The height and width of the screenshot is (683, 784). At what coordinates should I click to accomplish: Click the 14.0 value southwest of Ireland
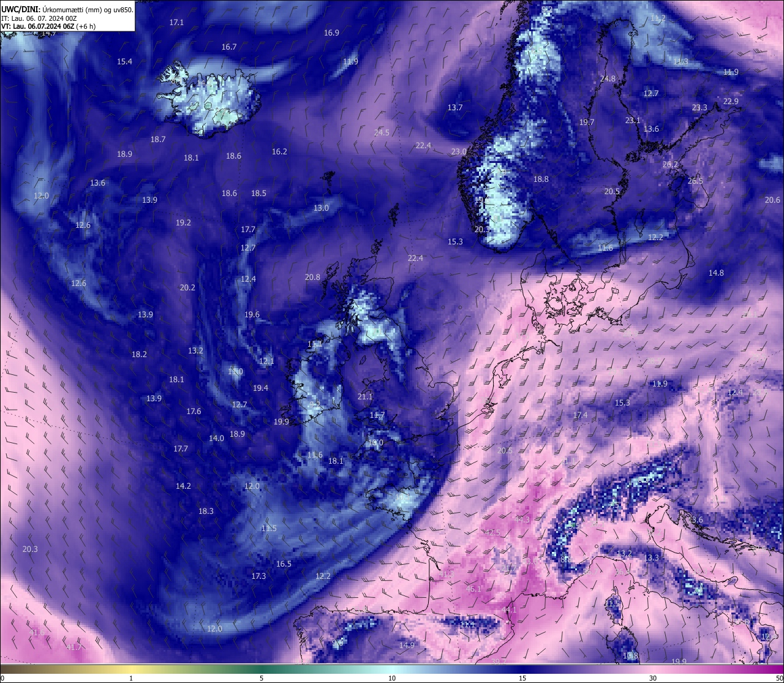coord(216,438)
